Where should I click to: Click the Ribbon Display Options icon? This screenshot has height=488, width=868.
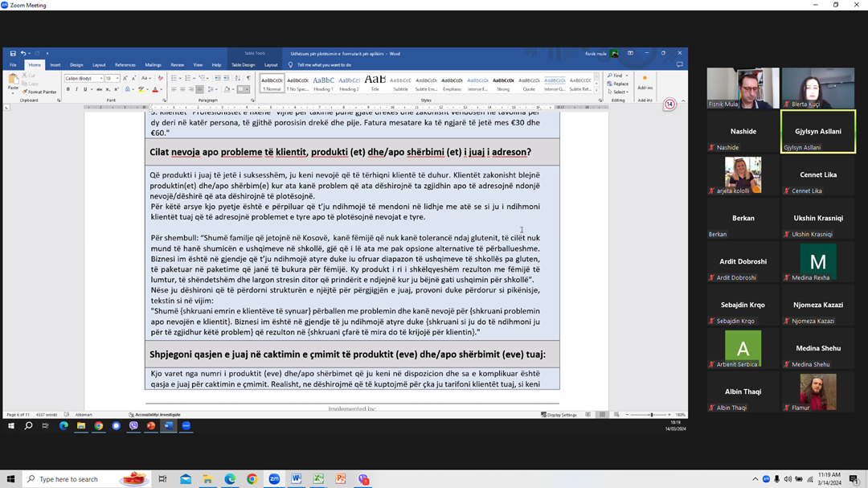point(630,53)
